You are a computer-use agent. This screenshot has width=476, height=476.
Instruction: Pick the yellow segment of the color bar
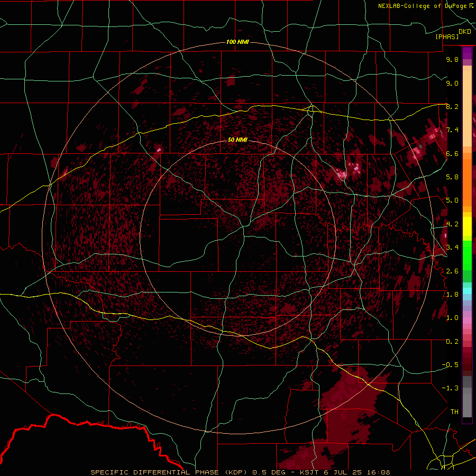(467, 226)
